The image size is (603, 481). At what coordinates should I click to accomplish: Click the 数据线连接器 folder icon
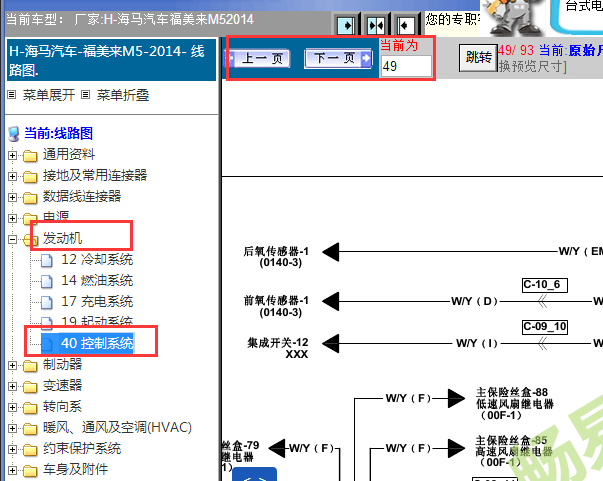pos(30,198)
